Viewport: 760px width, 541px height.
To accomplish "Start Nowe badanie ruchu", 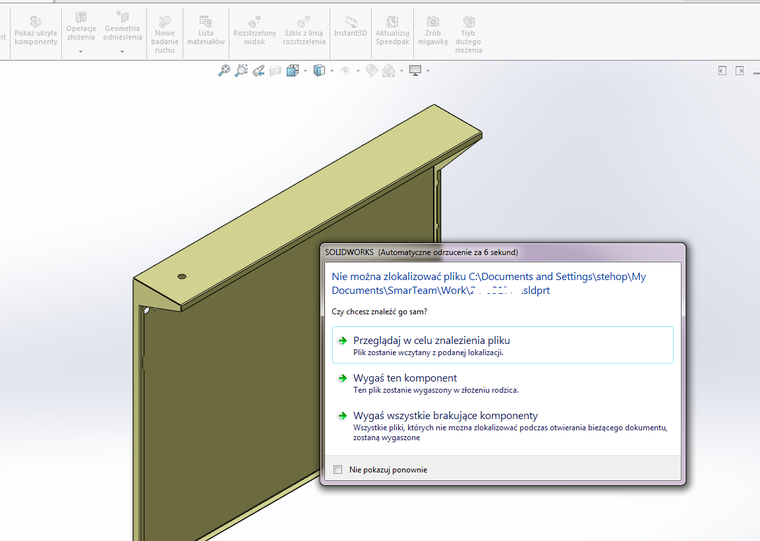I will coord(165,34).
